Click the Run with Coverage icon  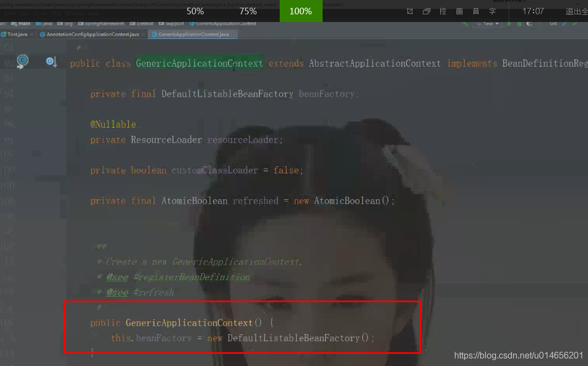pyautogui.click(x=529, y=24)
